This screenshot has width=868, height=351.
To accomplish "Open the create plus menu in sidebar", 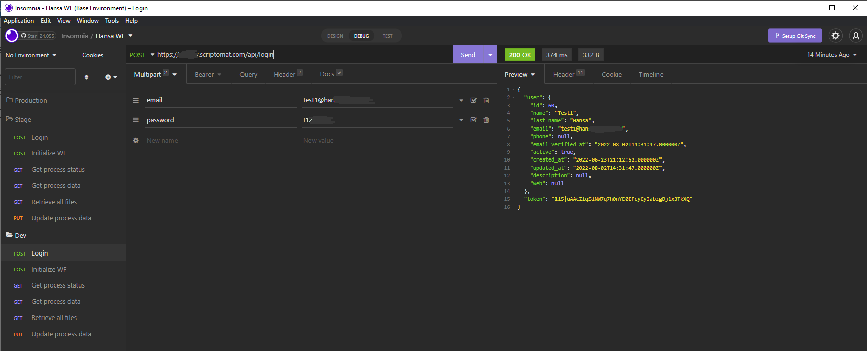I will coord(111,77).
